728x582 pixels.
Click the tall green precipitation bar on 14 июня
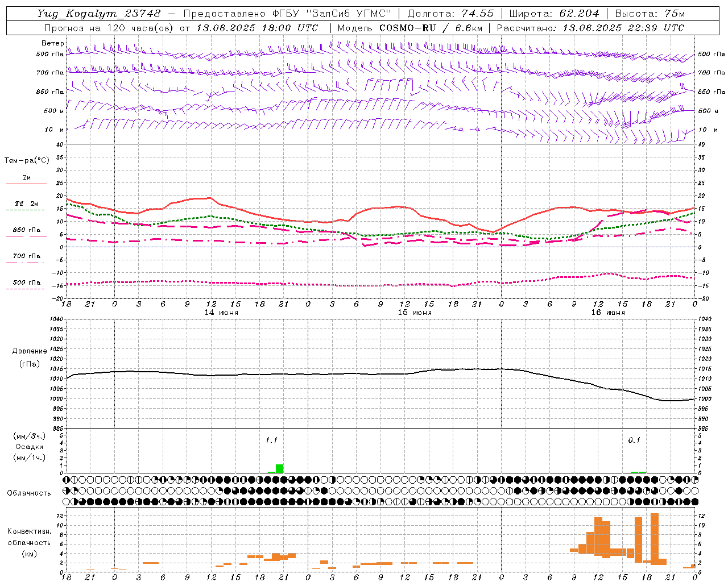click(x=279, y=468)
